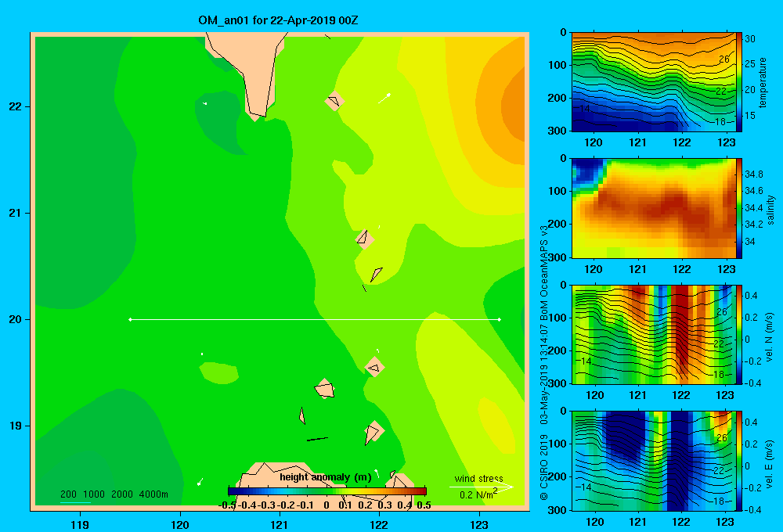This screenshot has width=783, height=532.
Task: Click the "0.2 N/m" wind stress value
Action: [478, 494]
